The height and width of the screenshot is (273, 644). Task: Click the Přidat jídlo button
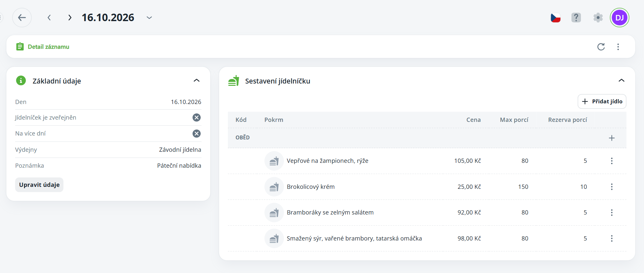[602, 101]
